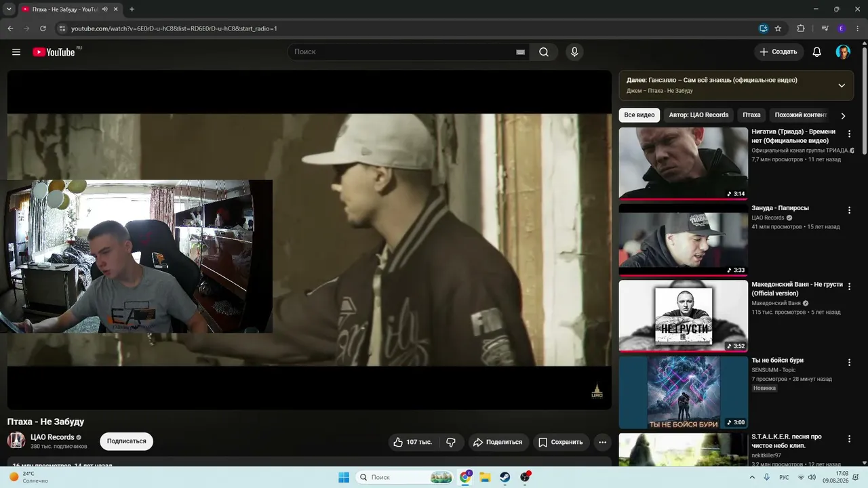868x488 pixels.
Task: Start voice search with the microphone
Action: (x=574, y=52)
